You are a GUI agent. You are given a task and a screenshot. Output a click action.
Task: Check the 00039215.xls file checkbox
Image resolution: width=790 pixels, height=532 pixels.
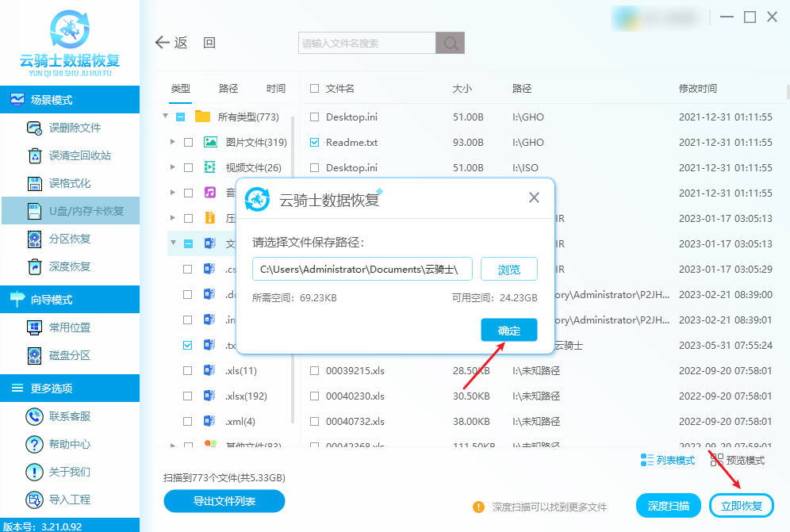pyautogui.click(x=315, y=371)
